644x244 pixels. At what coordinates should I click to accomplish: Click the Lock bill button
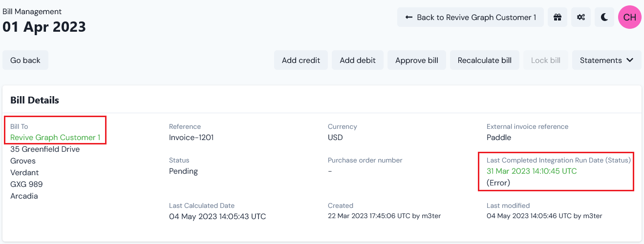tap(546, 60)
